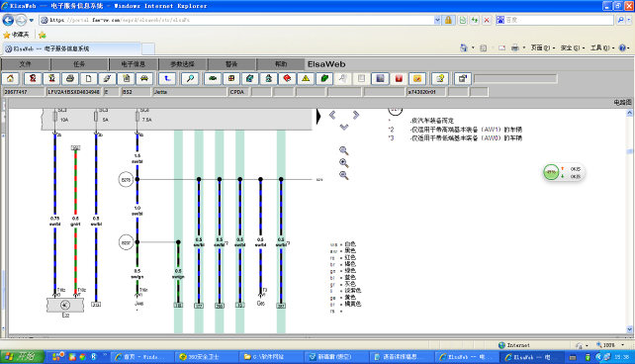Screen dimensions: 635x364
Task: Open the 帮助 menu
Action: pyautogui.click(x=281, y=64)
